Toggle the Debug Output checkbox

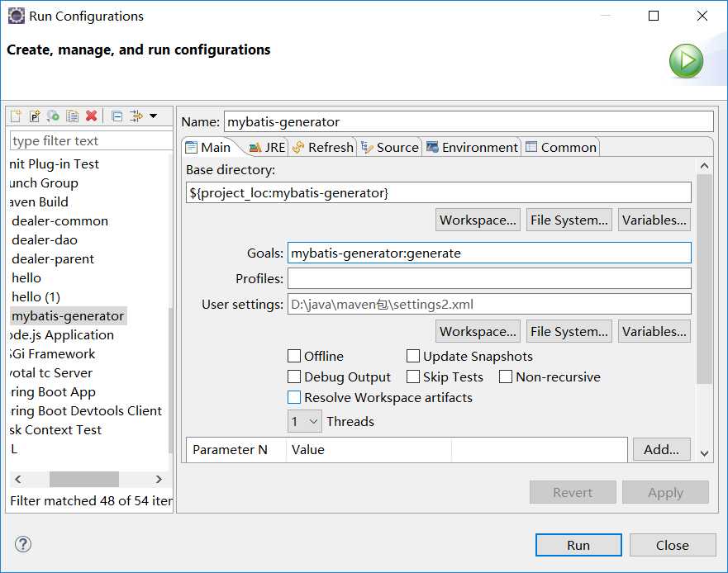pos(294,376)
